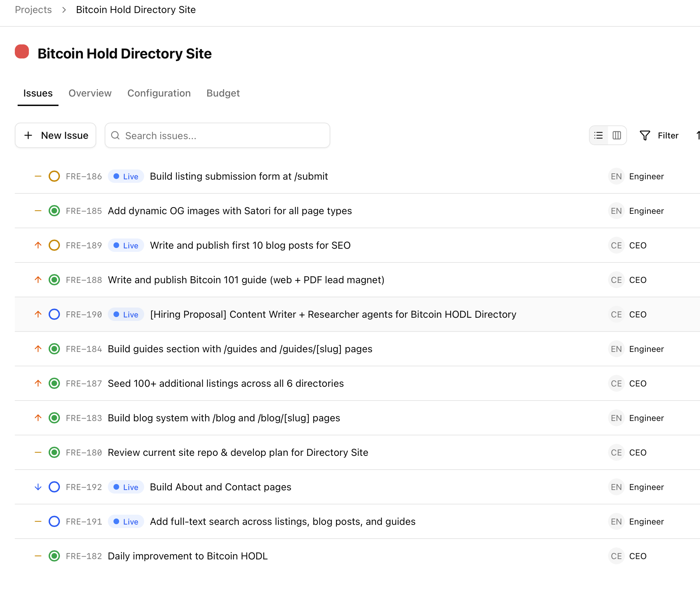Click the orange up-arrow priority icon on FRE-189
Screen dimensions: 700x589
[38, 245]
